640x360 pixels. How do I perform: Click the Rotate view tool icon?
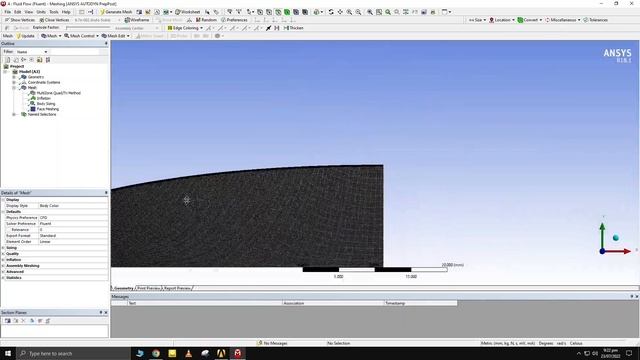click(x=331, y=12)
